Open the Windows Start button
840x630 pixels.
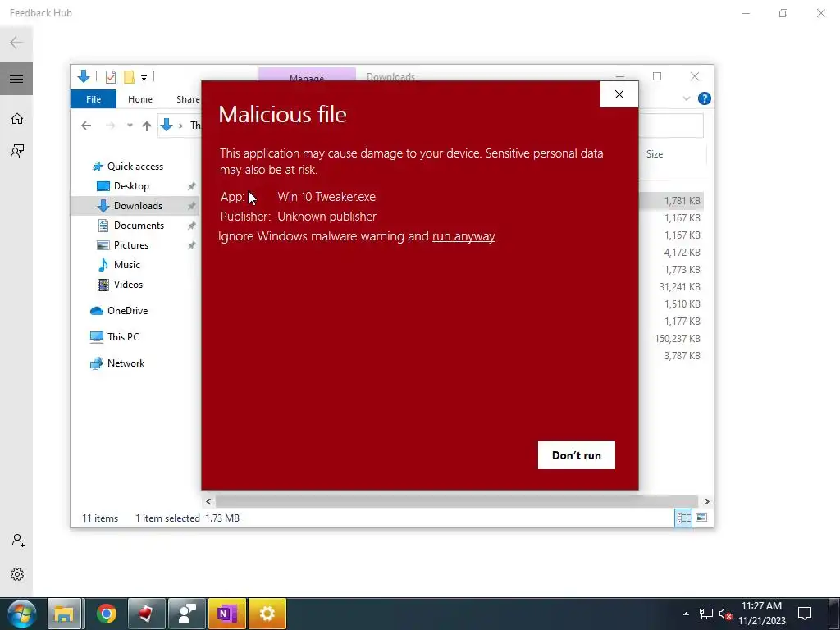point(21,614)
